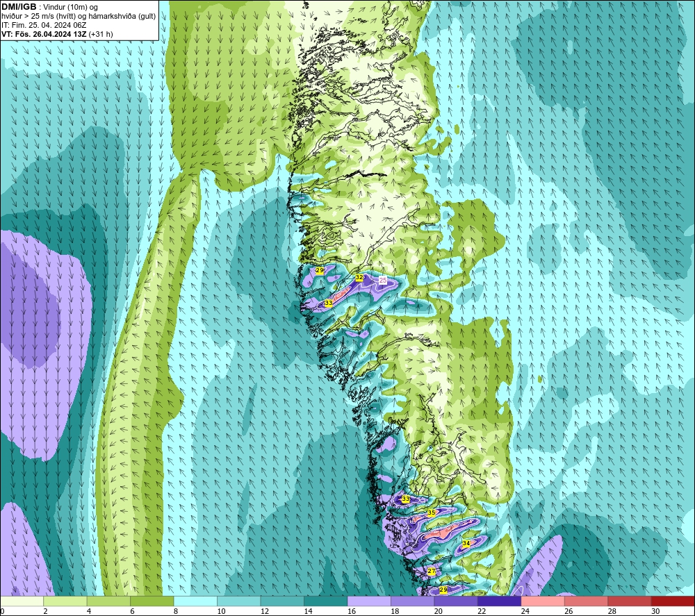Click the yellow 33 label just below the 32 label
Screen dimensions: 695x616
(329, 303)
